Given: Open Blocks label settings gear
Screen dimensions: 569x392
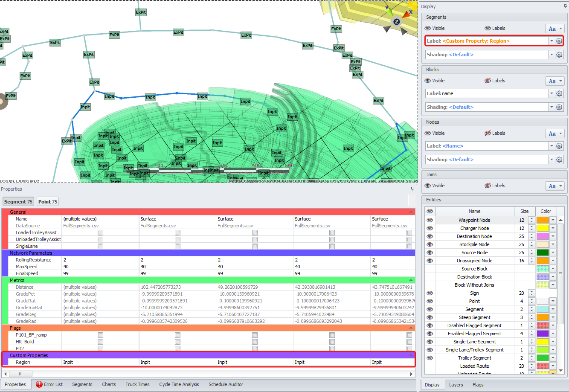Looking at the screenshot, I should [x=559, y=93].
